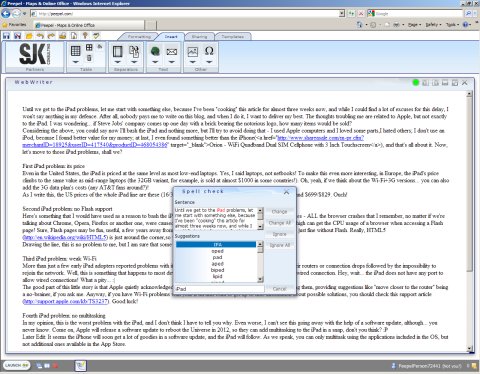Click the suggestions list scrollbar down arrow
Image resolution: width=480 pixels, height=374 pixels.
pyautogui.click(x=260, y=279)
